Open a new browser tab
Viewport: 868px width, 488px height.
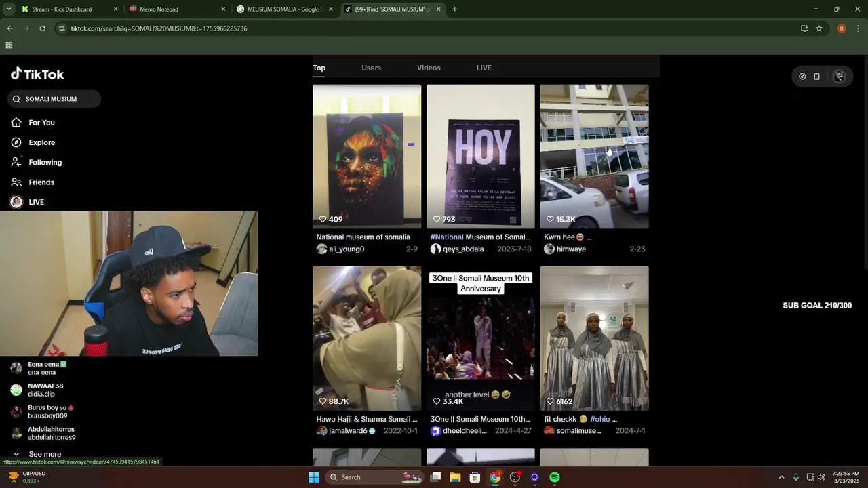pyautogui.click(x=454, y=9)
